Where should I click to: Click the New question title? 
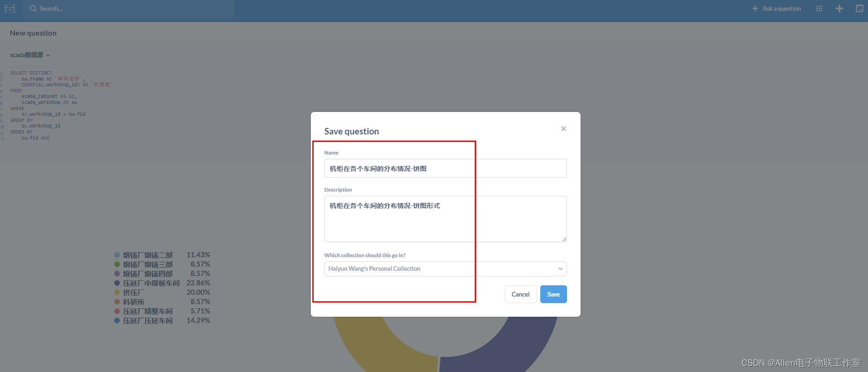[33, 33]
